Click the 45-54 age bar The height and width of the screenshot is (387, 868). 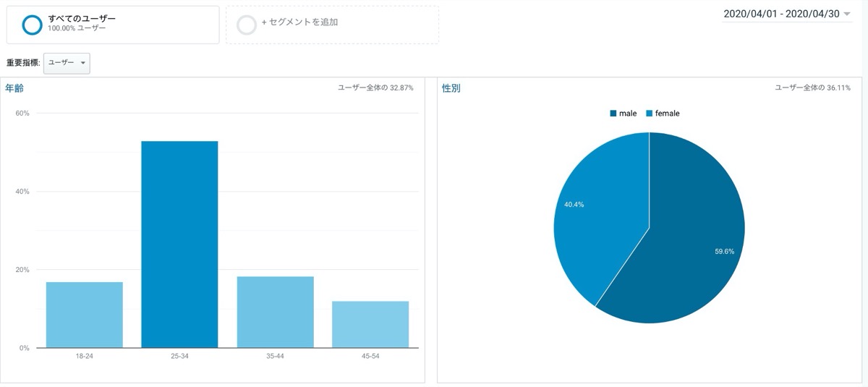click(x=370, y=325)
